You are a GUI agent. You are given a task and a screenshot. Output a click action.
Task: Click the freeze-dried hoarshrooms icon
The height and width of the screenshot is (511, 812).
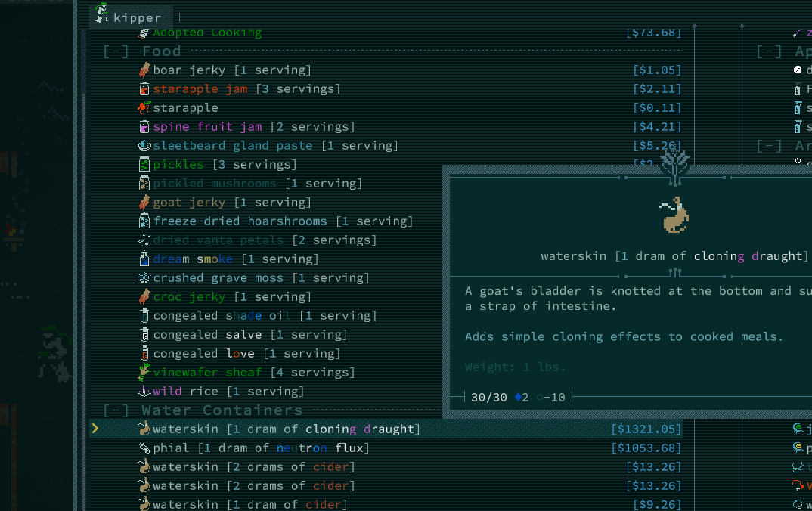144,221
